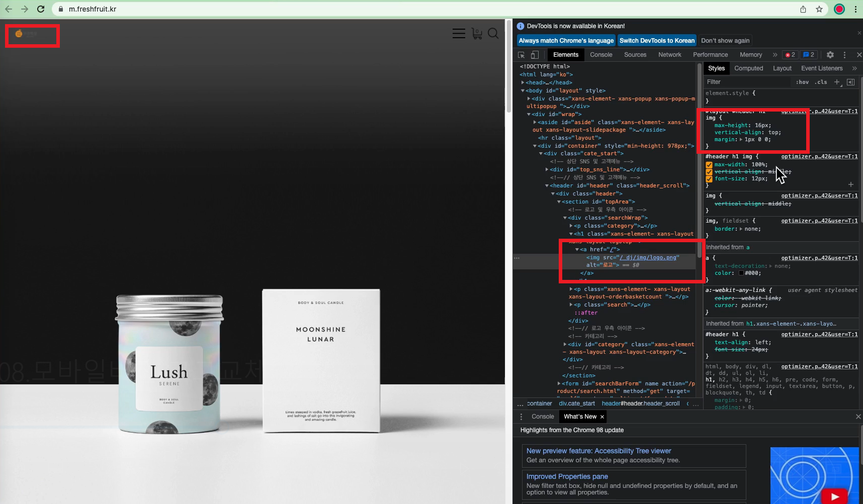Open the Improved Properties pane link

coord(567,476)
